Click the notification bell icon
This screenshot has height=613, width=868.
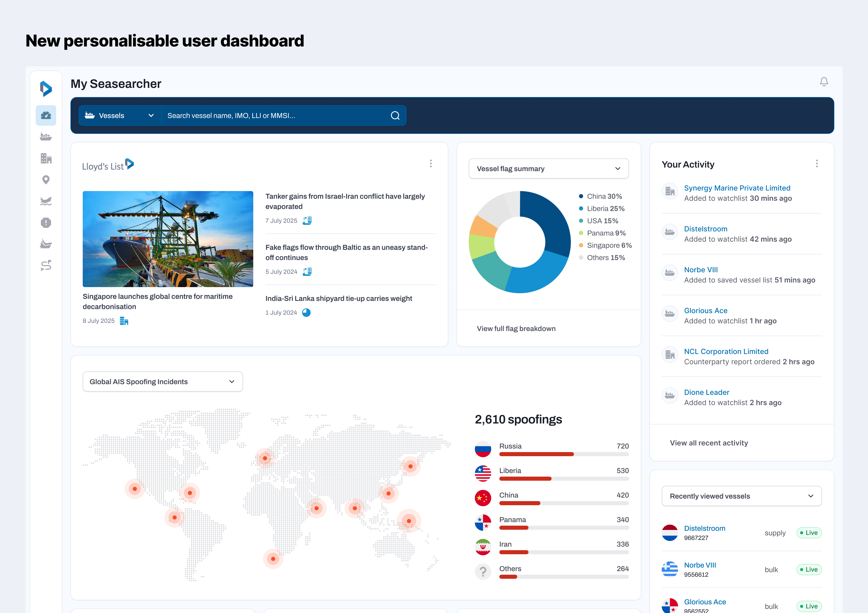coord(824,82)
